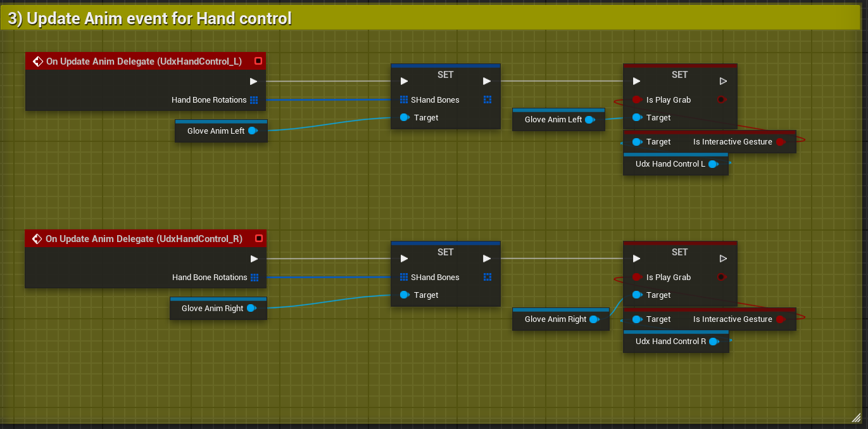The width and height of the screenshot is (868, 429).
Task: Click exec output pin of UdxHandControl_R event
Action: click(x=253, y=259)
